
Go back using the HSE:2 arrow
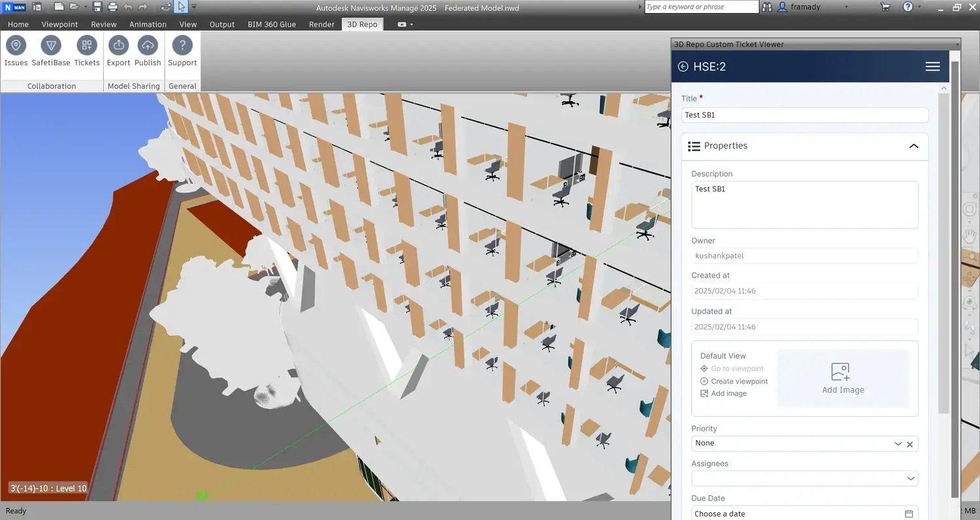683,67
